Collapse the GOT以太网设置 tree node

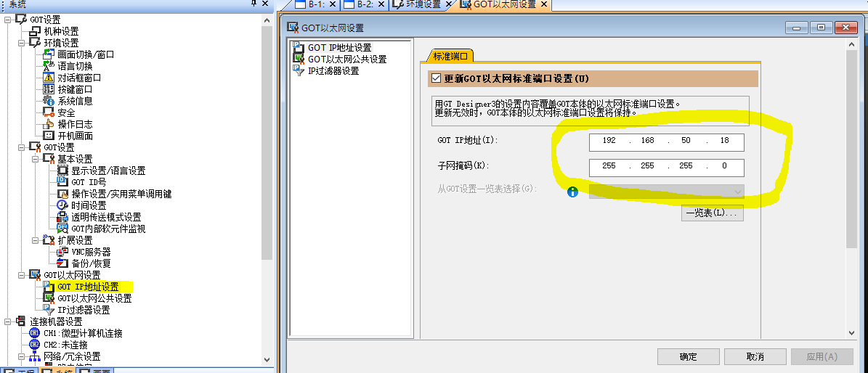point(21,275)
